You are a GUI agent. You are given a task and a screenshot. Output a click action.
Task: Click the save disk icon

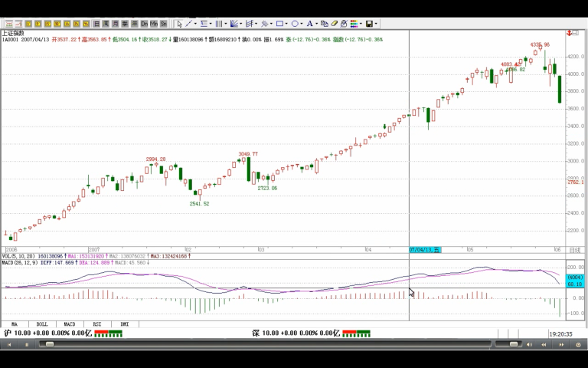pyautogui.click(x=369, y=24)
